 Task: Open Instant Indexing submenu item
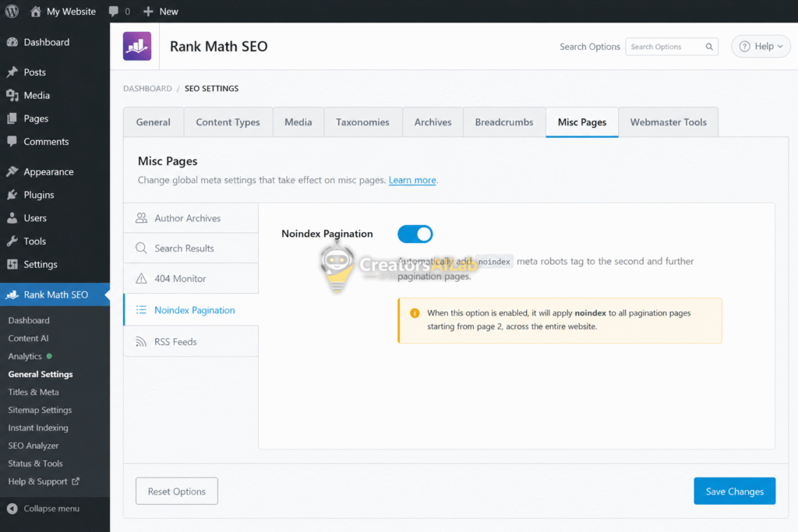click(x=38, y=428)
